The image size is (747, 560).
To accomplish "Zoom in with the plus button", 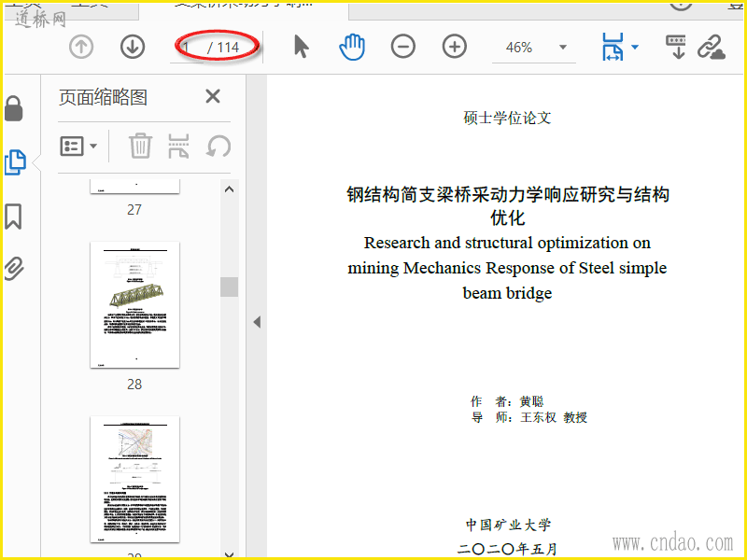I will pyautogui.click(x=455, y=47).
